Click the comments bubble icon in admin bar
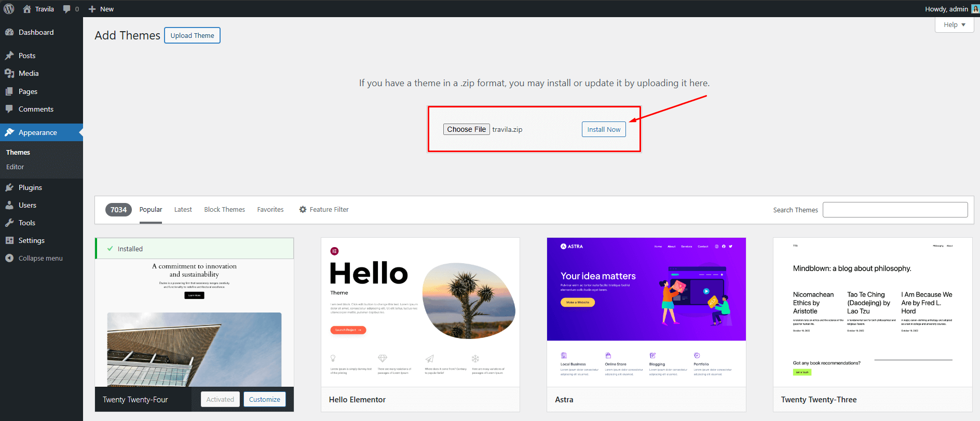The image size is (980, 421). (x=66, y=9)
